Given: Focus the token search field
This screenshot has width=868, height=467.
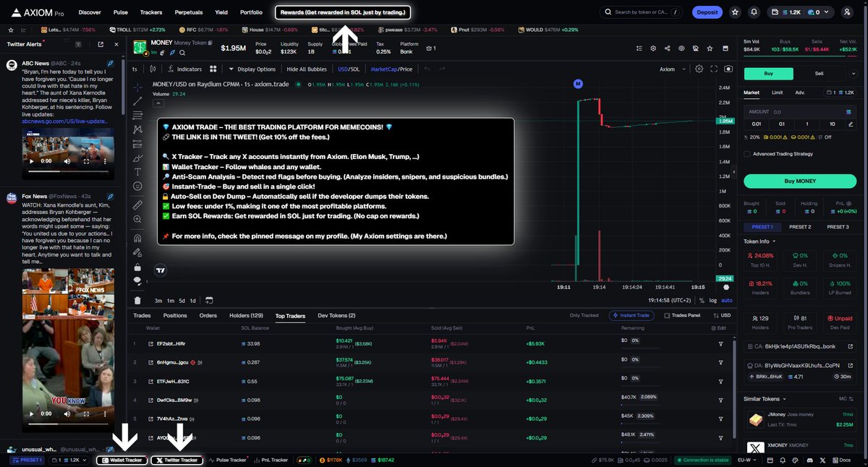Looking at the screenshot, I should 641,12.
